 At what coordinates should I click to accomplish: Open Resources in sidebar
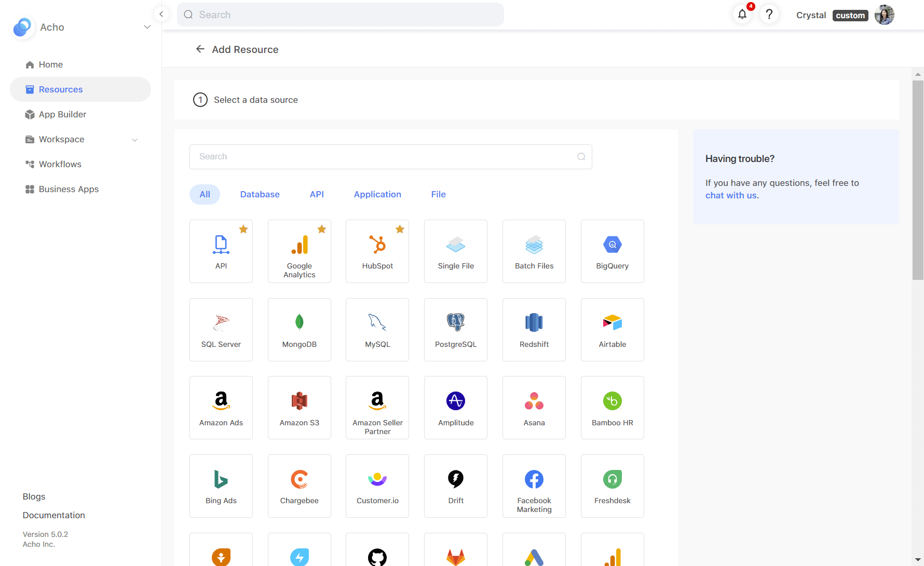80,89
